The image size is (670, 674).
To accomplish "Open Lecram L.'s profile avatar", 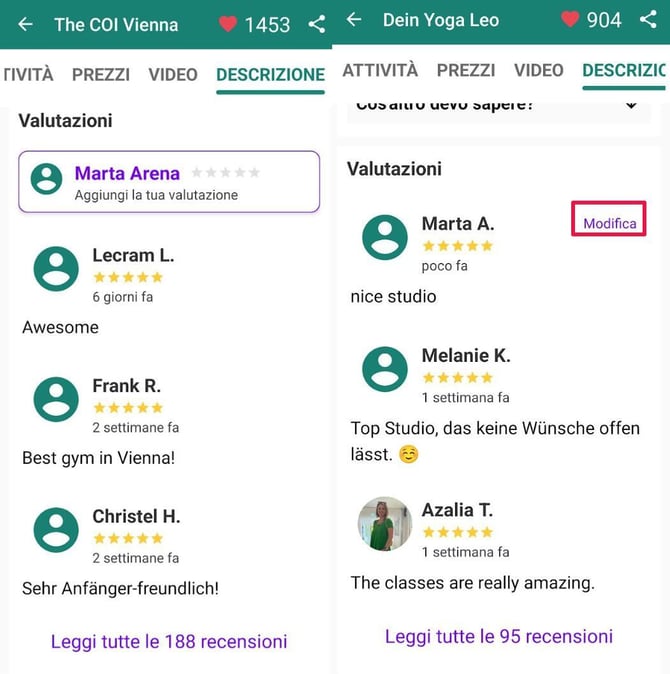I will tap(56, 269).
